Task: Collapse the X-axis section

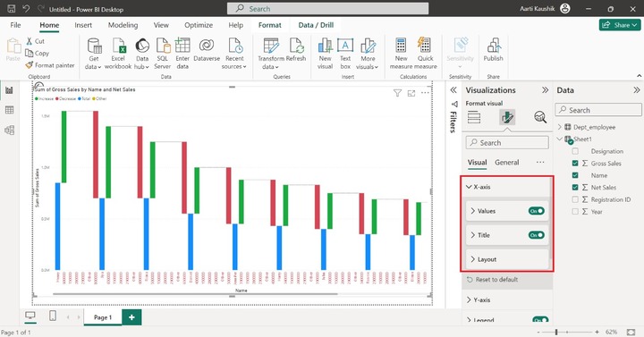Action: (469, 187)
